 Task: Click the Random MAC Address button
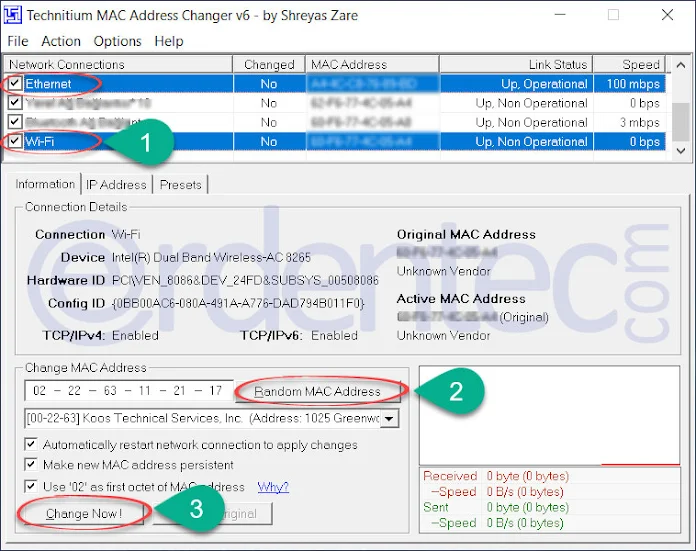317,391
